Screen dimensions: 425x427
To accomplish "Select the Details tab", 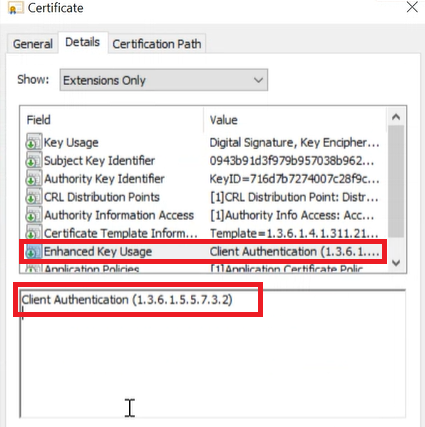I will coord(83,42).
